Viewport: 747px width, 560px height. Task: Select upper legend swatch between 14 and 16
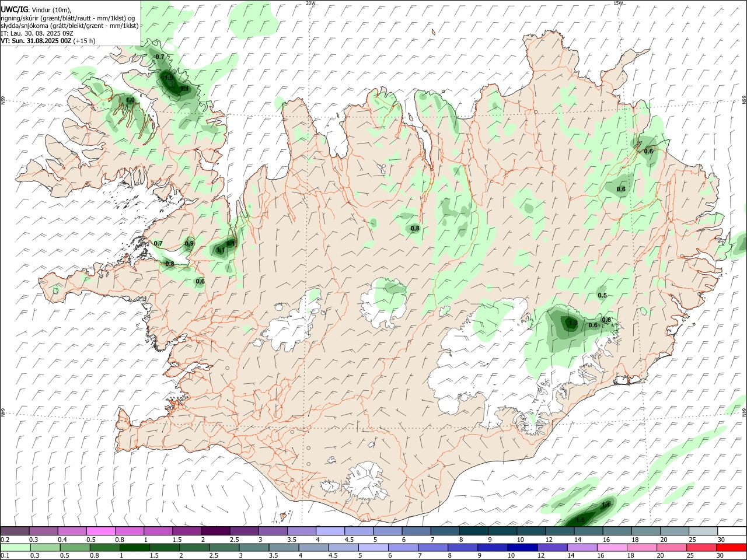(589, 531)
